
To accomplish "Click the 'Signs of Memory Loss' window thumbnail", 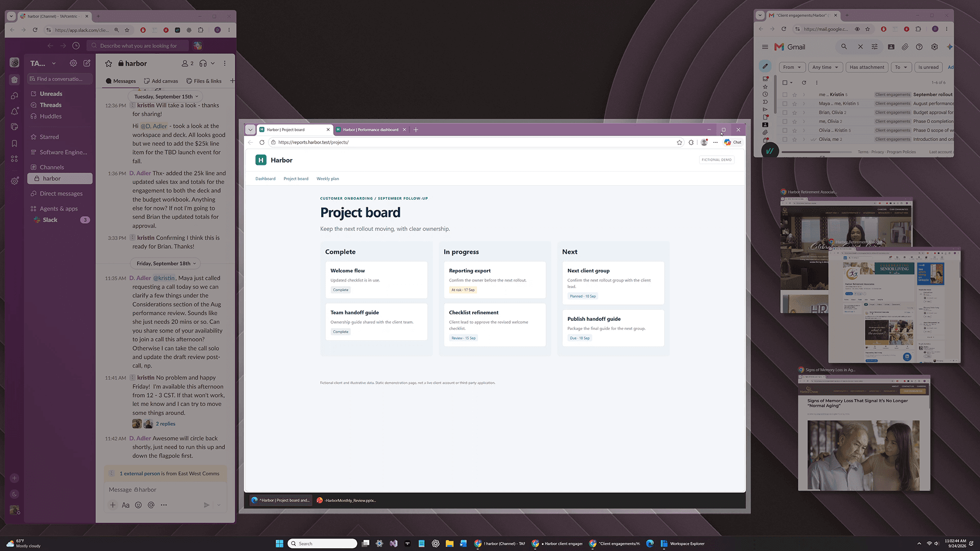I will coord(864,432).
